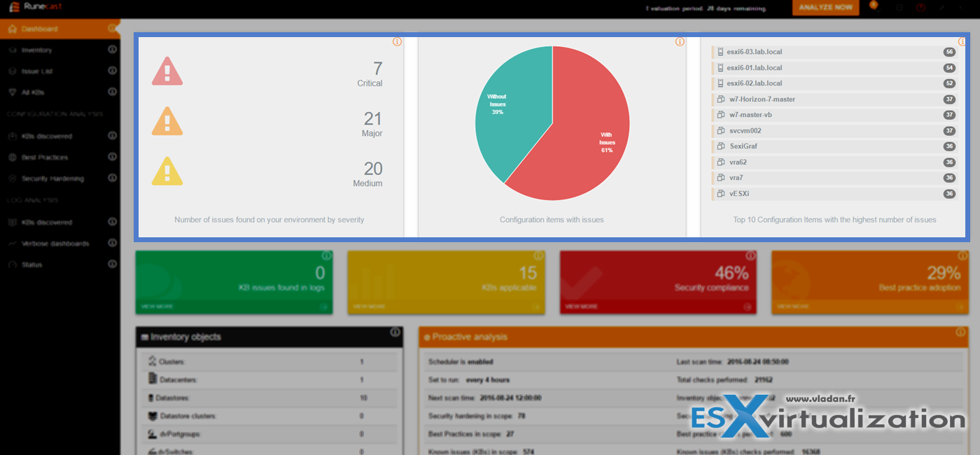Open info icon on Proactive analysis panel
The width and height of the screenshot is (980, 455).
[962, 332]
